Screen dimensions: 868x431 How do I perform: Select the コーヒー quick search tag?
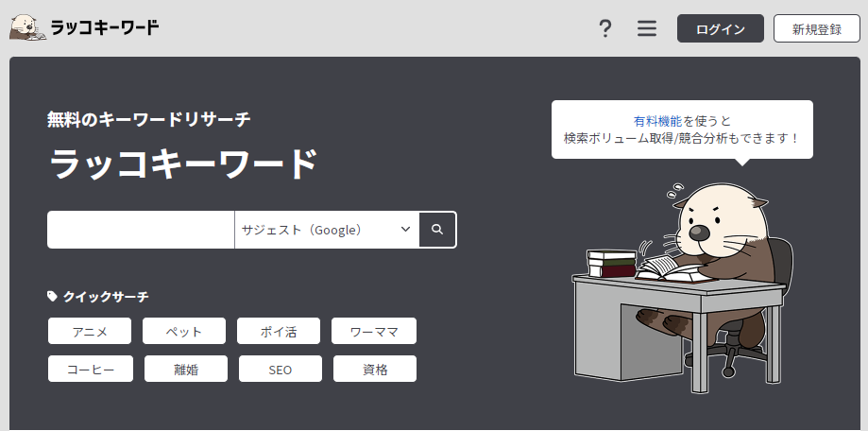pyautogui.click(x=91, y=369)
